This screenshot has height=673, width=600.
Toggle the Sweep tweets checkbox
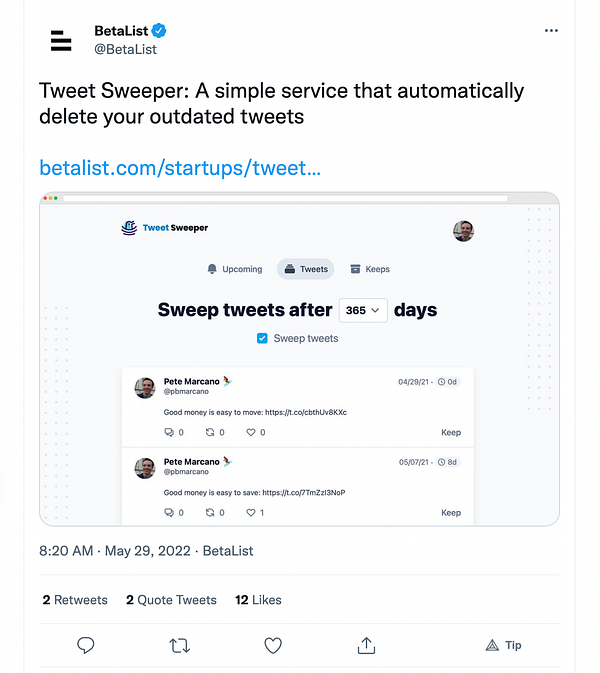(262, 338)
